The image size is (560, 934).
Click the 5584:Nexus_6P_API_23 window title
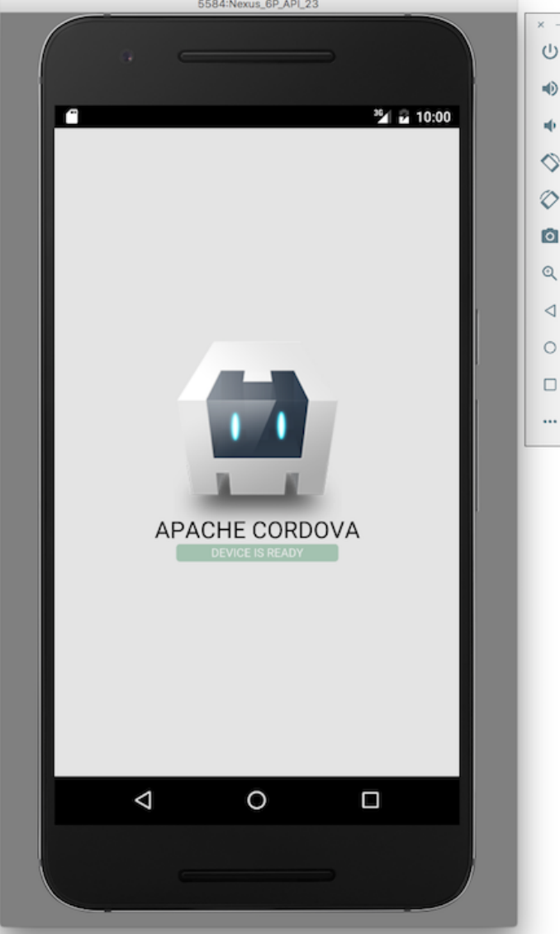pyautogui.click(x=259, y=4)
